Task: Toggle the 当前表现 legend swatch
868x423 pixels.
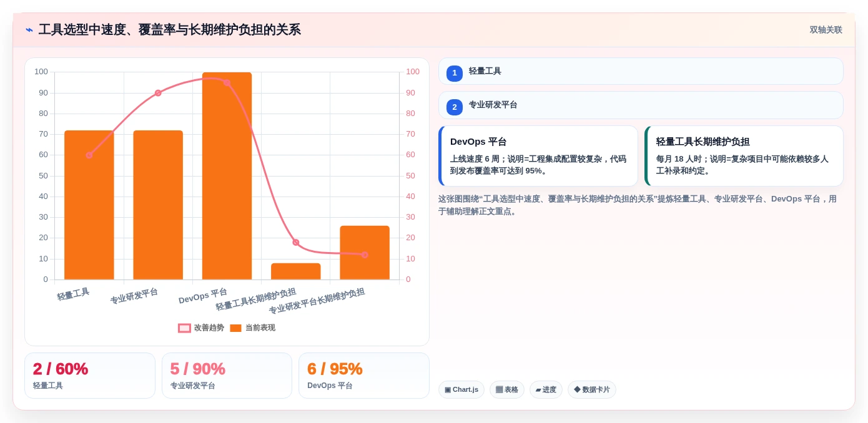Action: pyautogui.click(x=235, y=328)
